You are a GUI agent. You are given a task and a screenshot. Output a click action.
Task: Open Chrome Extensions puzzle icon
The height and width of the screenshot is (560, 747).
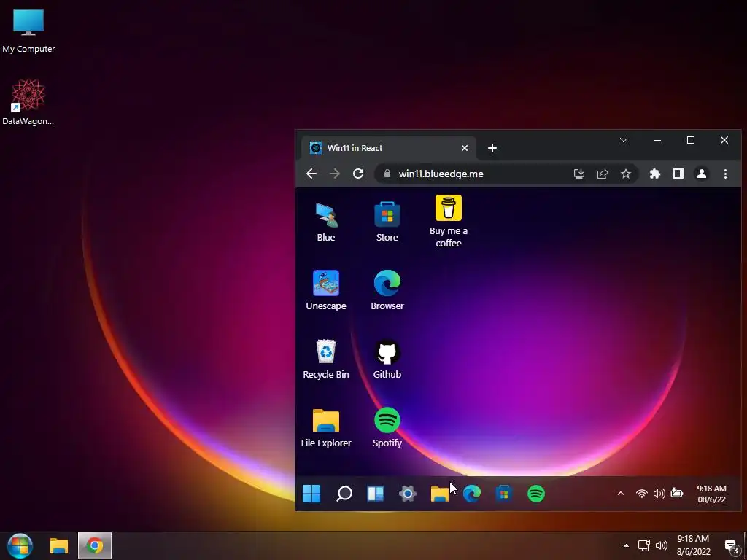click(655, 174)
